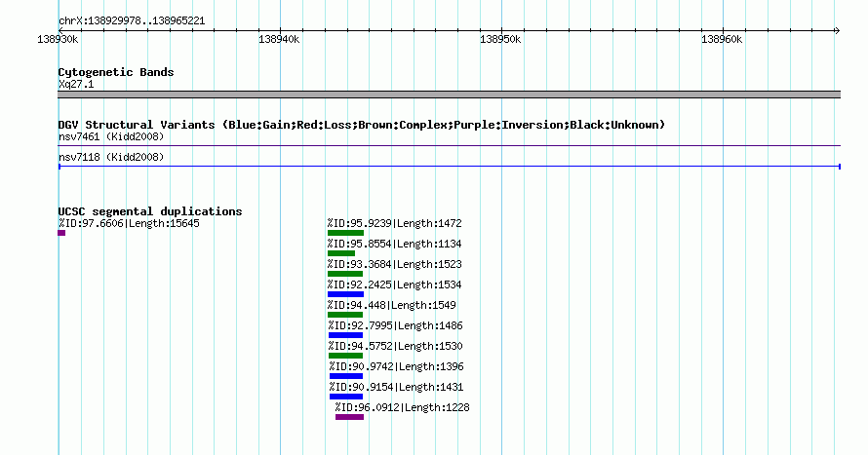Click the %ID:96.0912|Length:1228 label

coord(403,407)
